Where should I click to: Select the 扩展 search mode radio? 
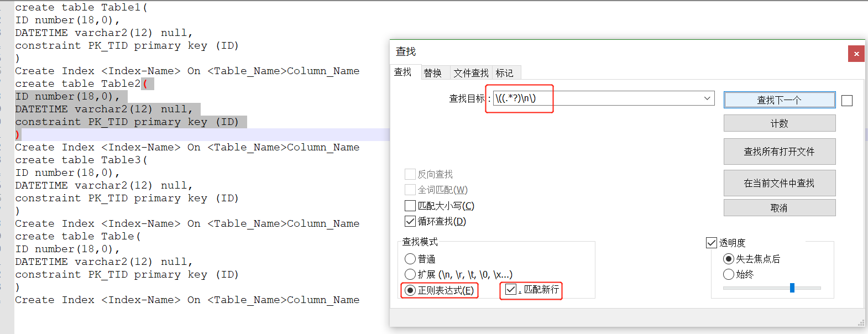(x=410, y=274)
